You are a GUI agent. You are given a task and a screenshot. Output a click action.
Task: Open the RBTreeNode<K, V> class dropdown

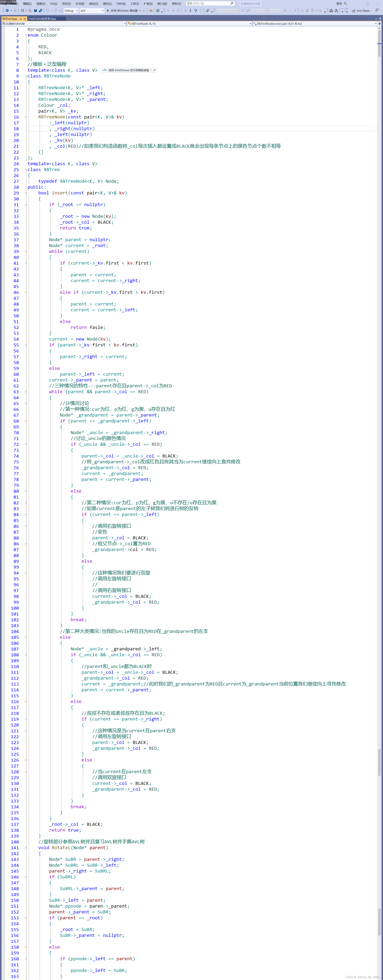pyautogui.click(x=189, y=24)
